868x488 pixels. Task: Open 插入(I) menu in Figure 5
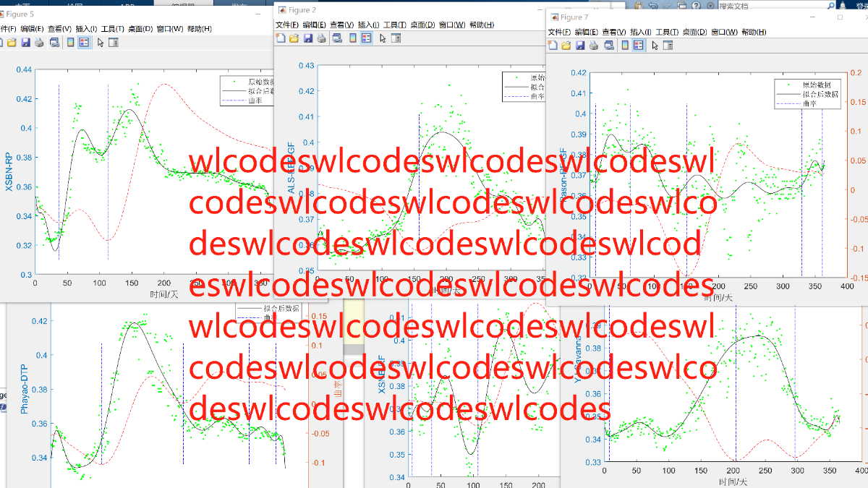click(x=86, y=29)
